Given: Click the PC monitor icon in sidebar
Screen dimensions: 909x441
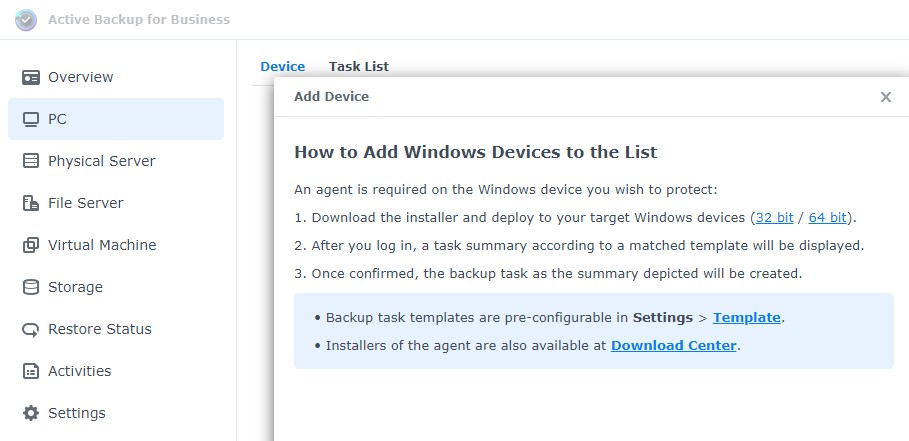Looking at the screenshot, I should pos(31,119).
